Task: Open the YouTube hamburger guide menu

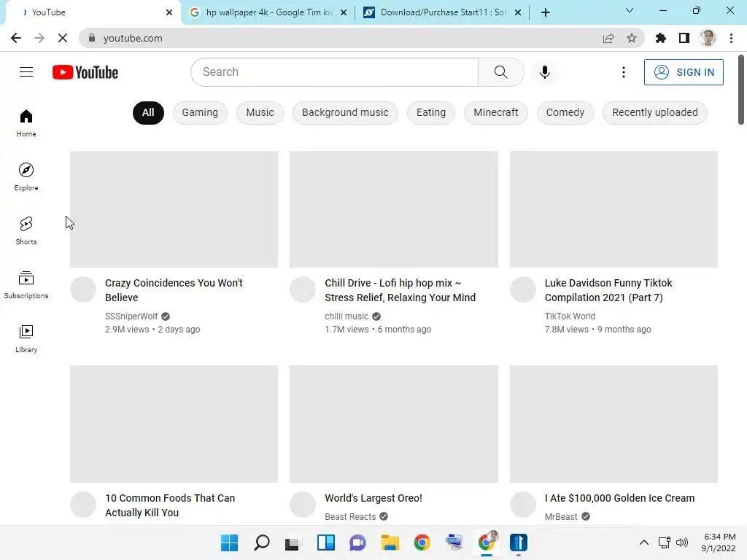Action: point(26,72)
